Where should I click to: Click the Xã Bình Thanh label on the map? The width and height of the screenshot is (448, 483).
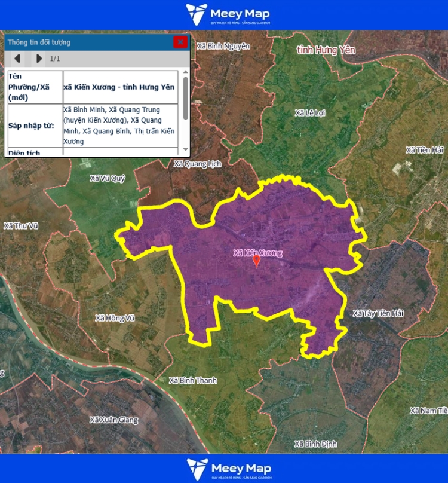193,380
